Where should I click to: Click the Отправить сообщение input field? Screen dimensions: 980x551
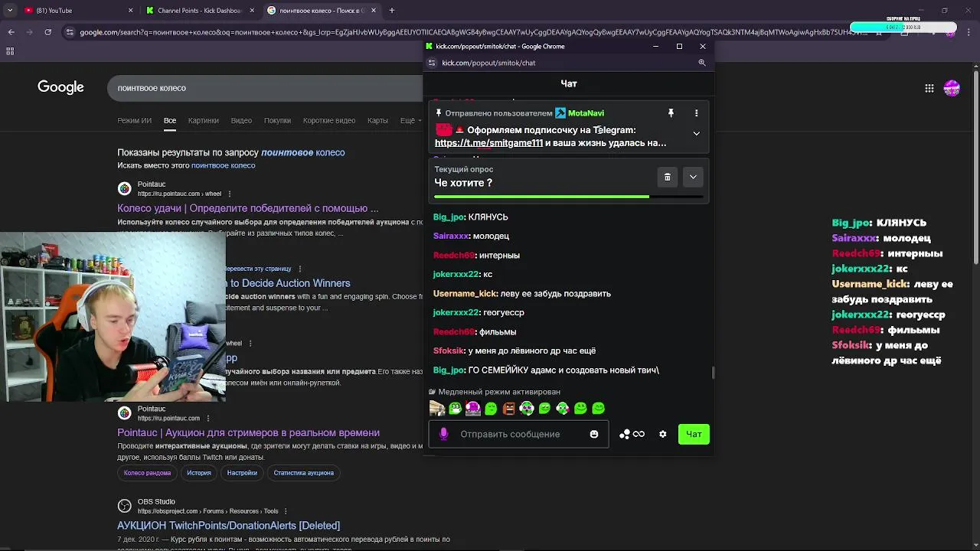tap(518, 434)
